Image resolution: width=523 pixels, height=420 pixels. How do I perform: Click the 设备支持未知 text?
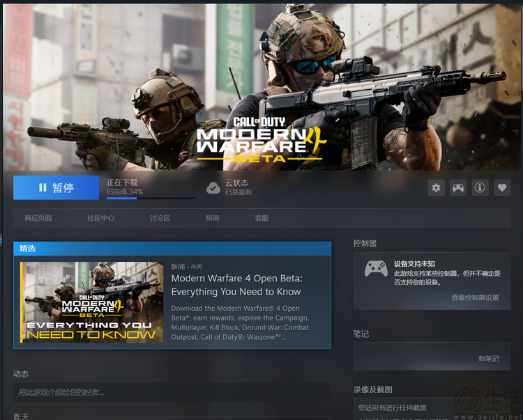tap(414, 264)
